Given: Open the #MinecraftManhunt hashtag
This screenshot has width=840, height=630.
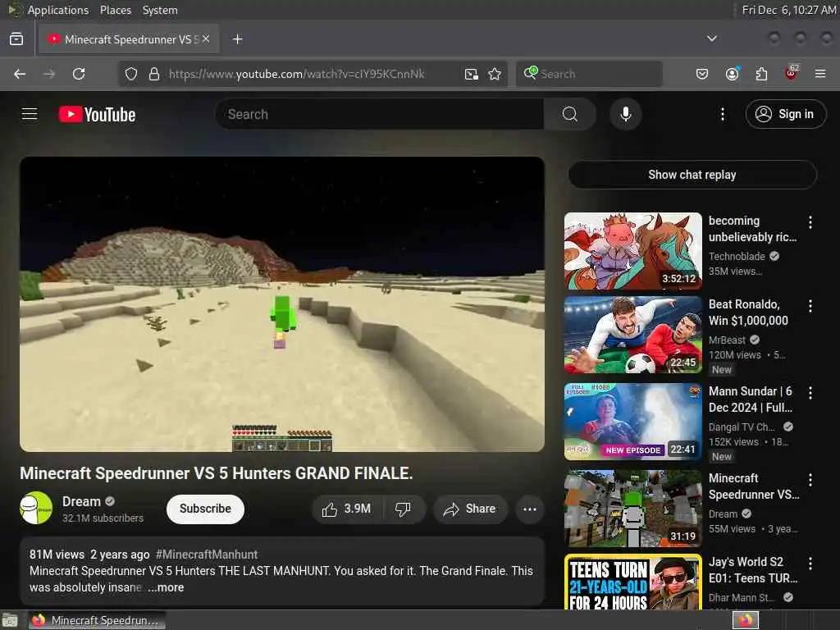Looking at the screenshot, I should pyautogui.click(x=206, y=555).
